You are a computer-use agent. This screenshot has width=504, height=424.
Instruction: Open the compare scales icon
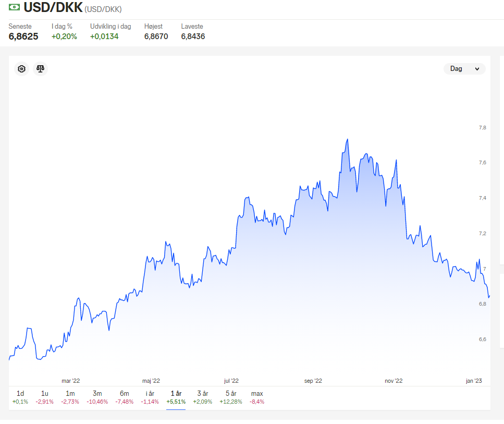40,69
